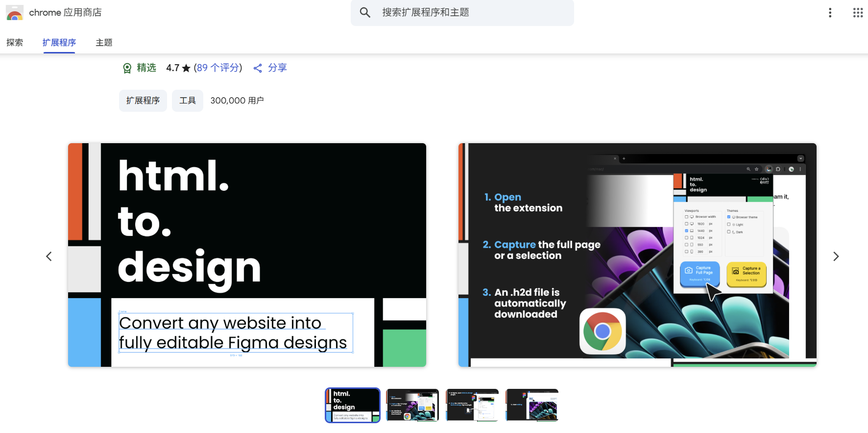The width and height of the screenshot is (868, 433).
Task: Switch to the 主题 tab
Action: coord(104,43)
